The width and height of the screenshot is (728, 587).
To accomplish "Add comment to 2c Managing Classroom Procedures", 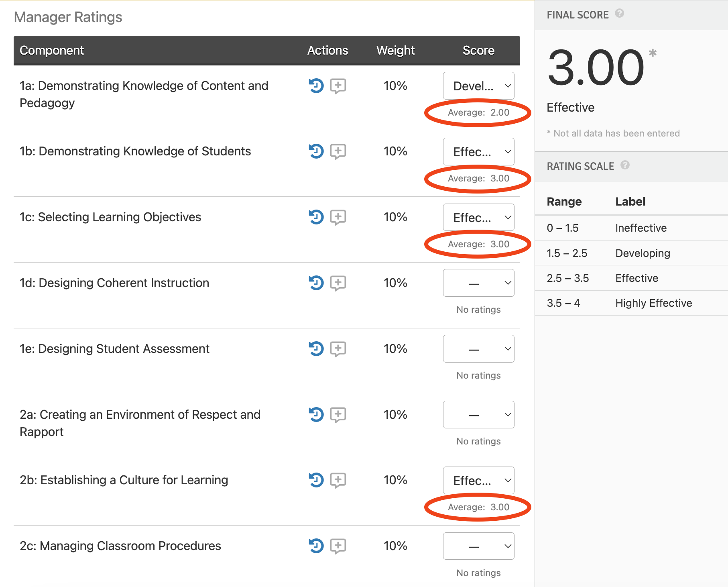I will [x=338, y=546].
